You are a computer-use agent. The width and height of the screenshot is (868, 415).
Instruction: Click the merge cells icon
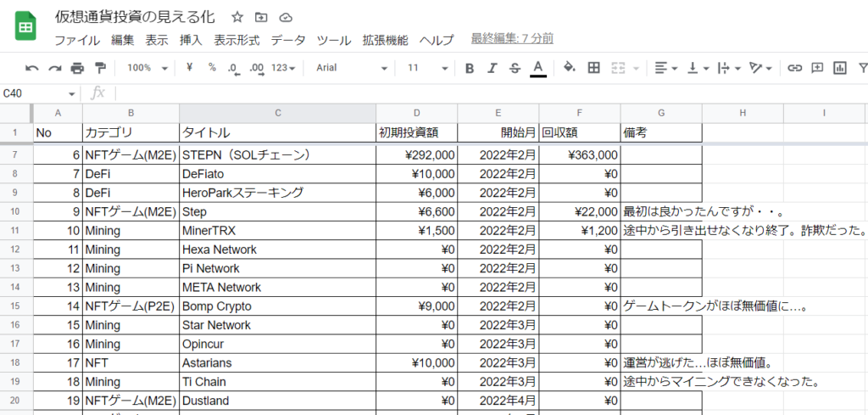click(618, 68)
